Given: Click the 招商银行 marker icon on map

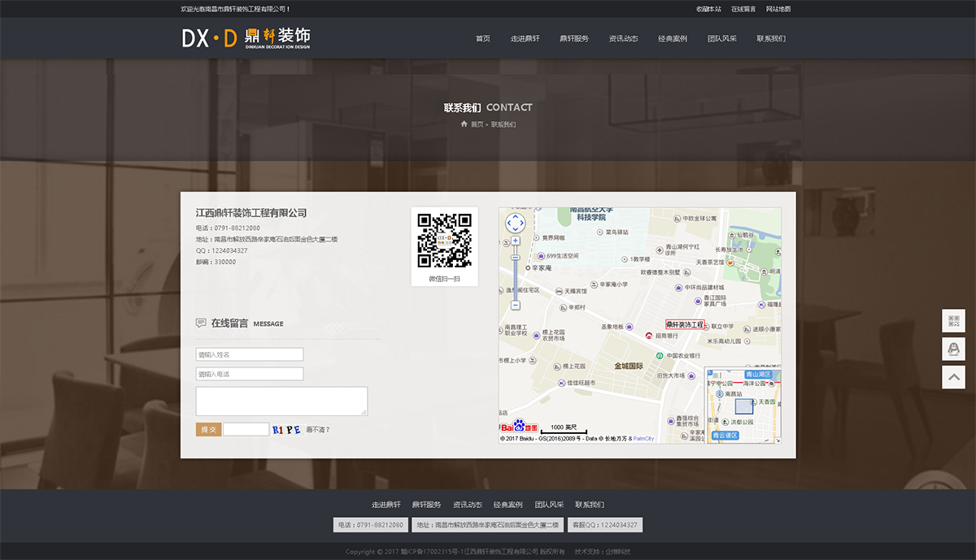Looking at the screenshot, I should pos(648,336).
